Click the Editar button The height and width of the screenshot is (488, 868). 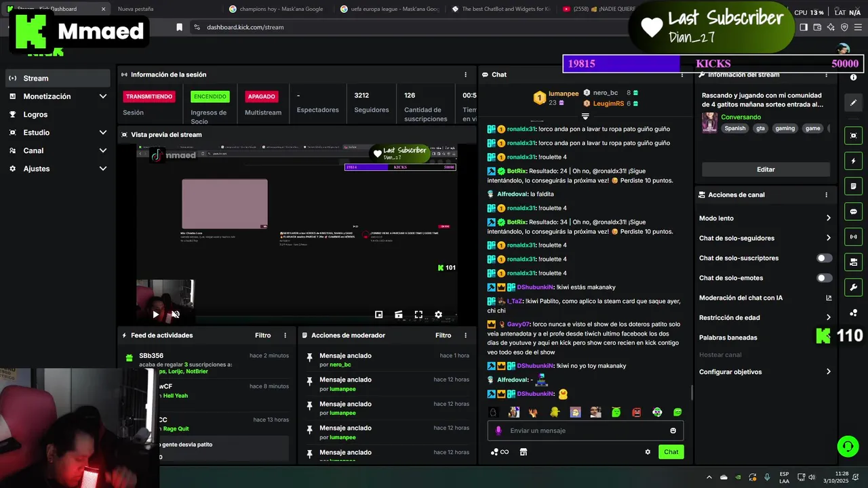click(766, 169)
